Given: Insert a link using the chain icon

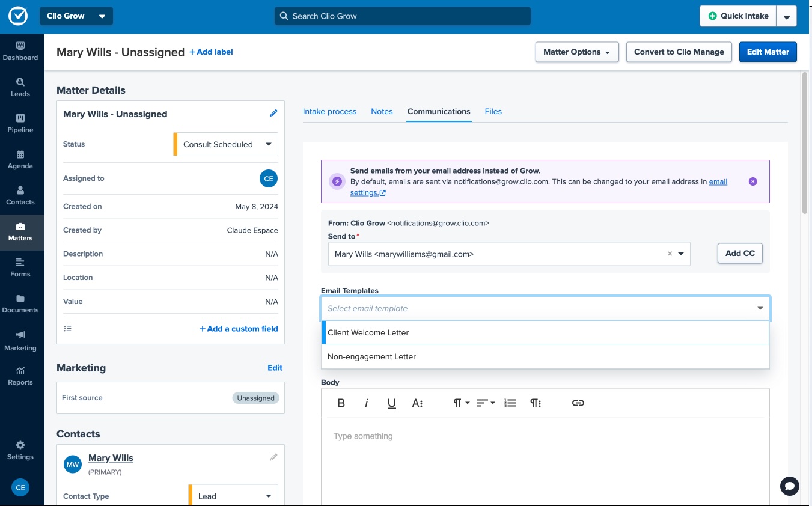Looking at the screenshot, I should [x=578, y=403].
